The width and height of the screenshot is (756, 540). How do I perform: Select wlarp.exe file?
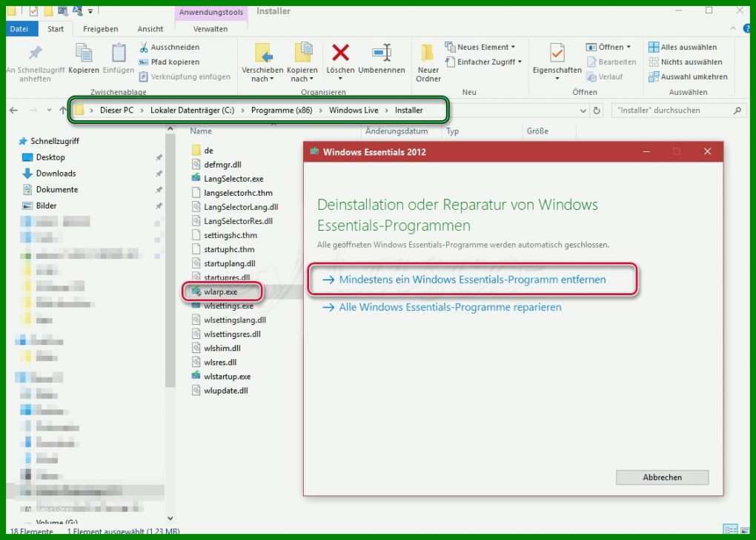214,292
